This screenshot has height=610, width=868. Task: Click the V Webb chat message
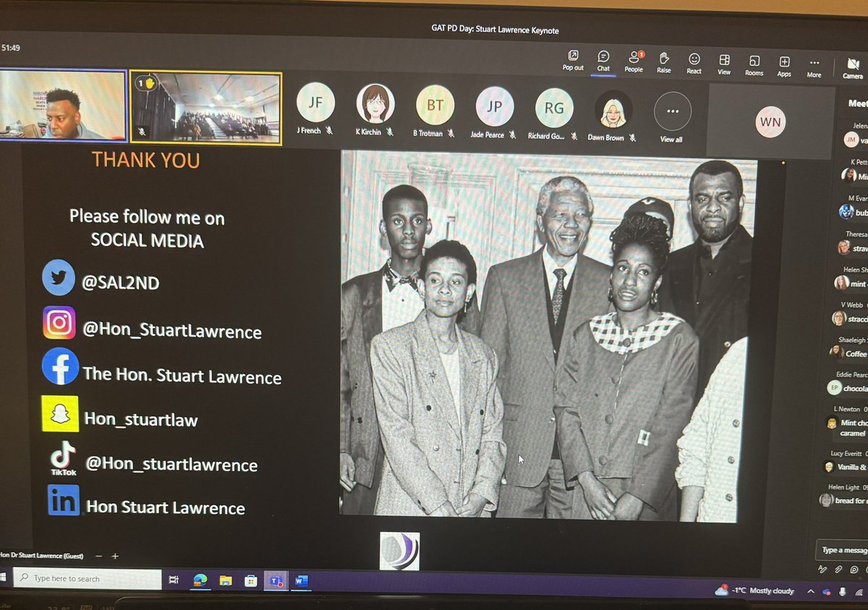click(x=848, y=312)
